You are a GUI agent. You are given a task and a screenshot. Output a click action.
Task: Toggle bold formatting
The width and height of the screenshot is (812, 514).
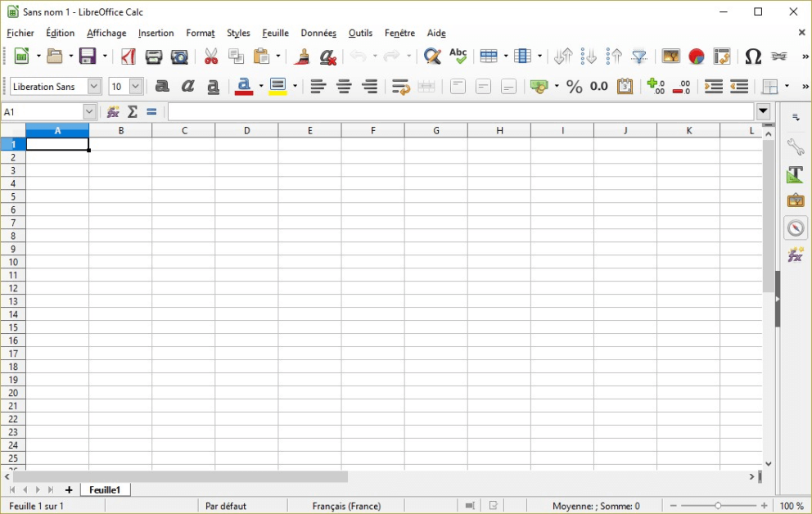pyautogui.click(x=162, y=87)
